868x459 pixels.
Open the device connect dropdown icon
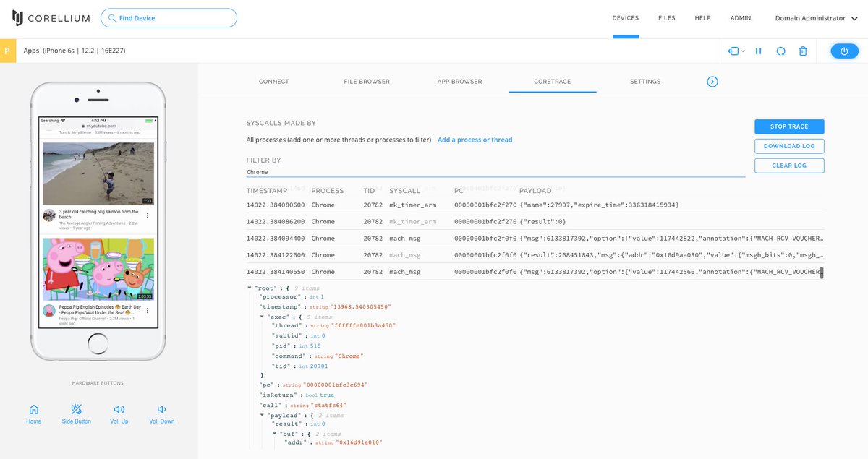736,51
